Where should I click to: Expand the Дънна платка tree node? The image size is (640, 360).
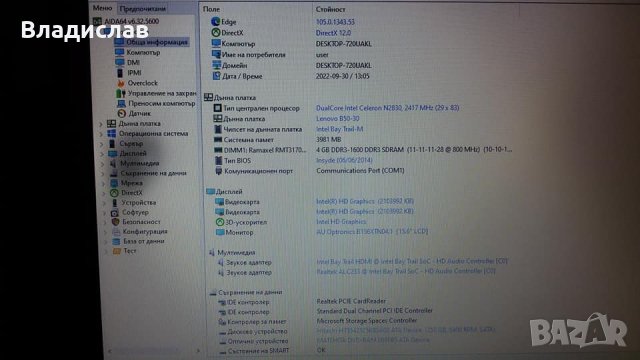(x=101, y=124)
